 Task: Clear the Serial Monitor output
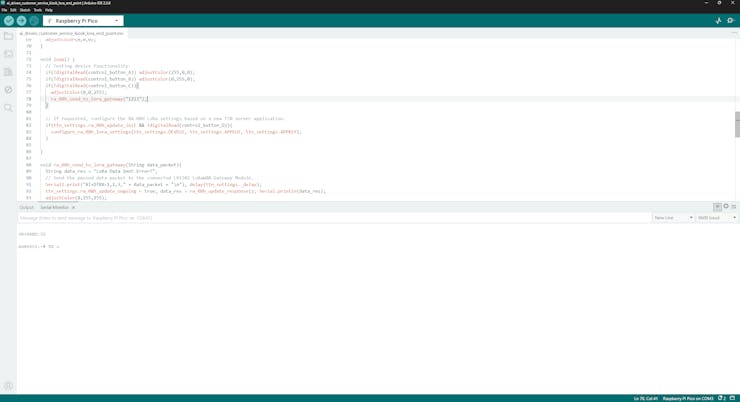click(733, 207)
